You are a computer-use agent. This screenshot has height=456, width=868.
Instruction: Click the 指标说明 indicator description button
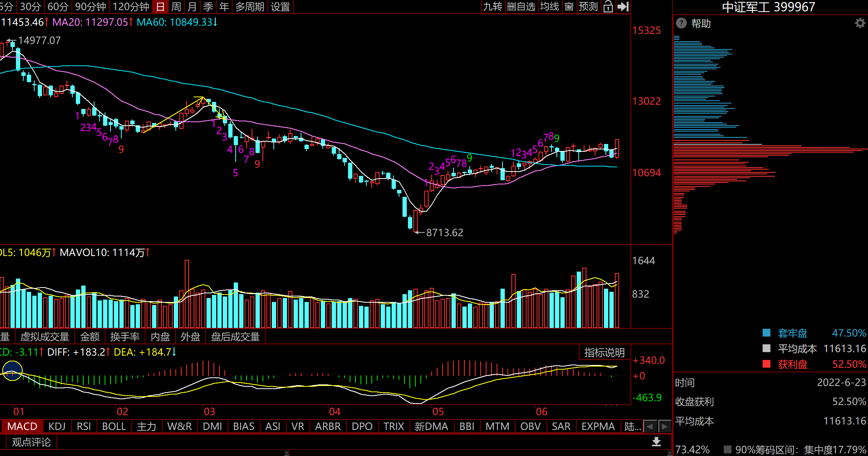(x=604, y=353)
